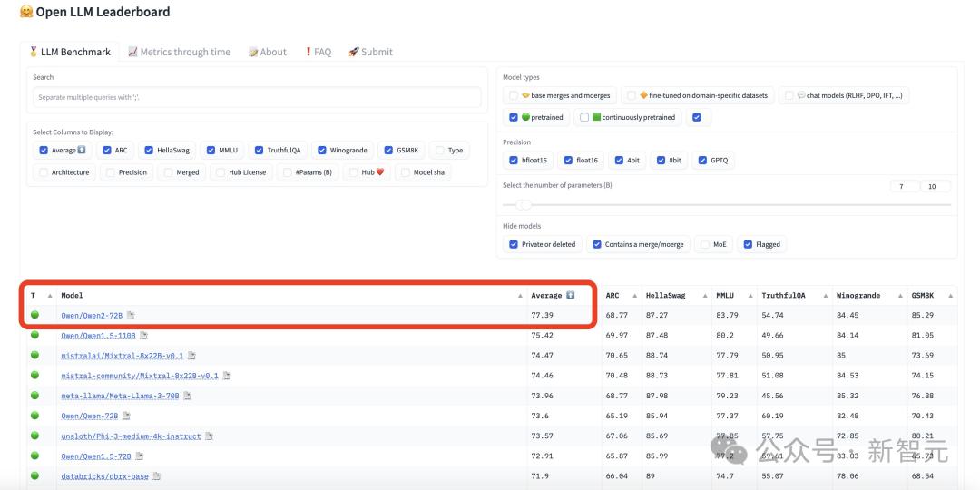Sort by GSM8K using header sort arrows
The height and width of the screenshot is (490, 980).
[950, 296]
